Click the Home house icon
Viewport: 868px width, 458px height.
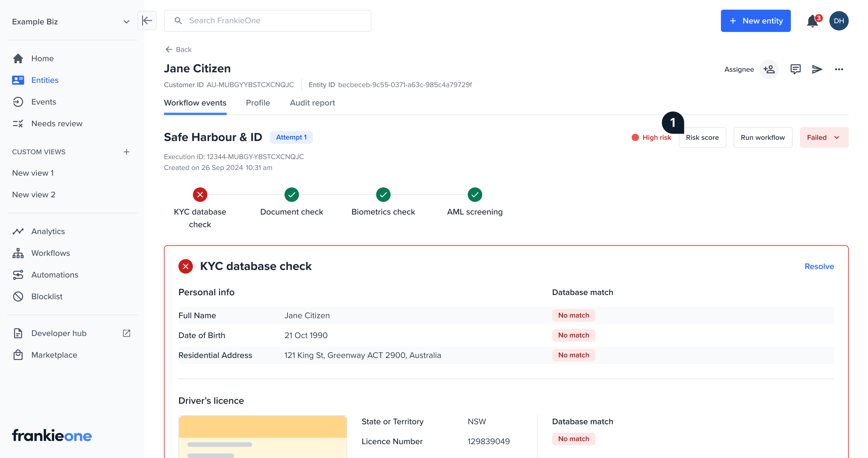coord(18,58)
